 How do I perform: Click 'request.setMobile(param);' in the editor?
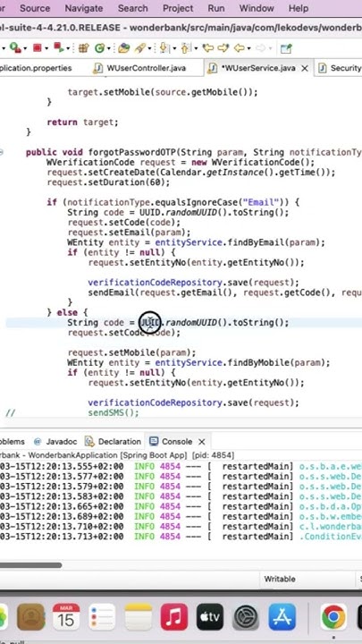click(x=131, y=352)
